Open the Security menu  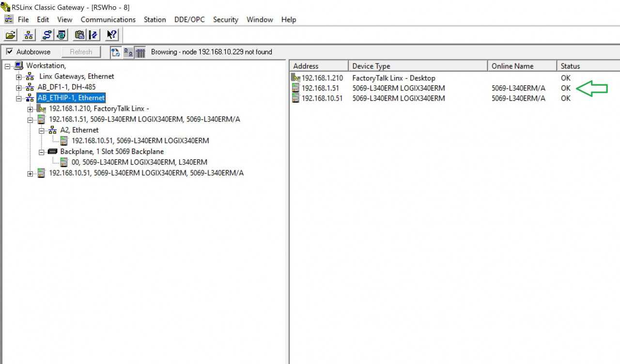(x=226, y=19)
